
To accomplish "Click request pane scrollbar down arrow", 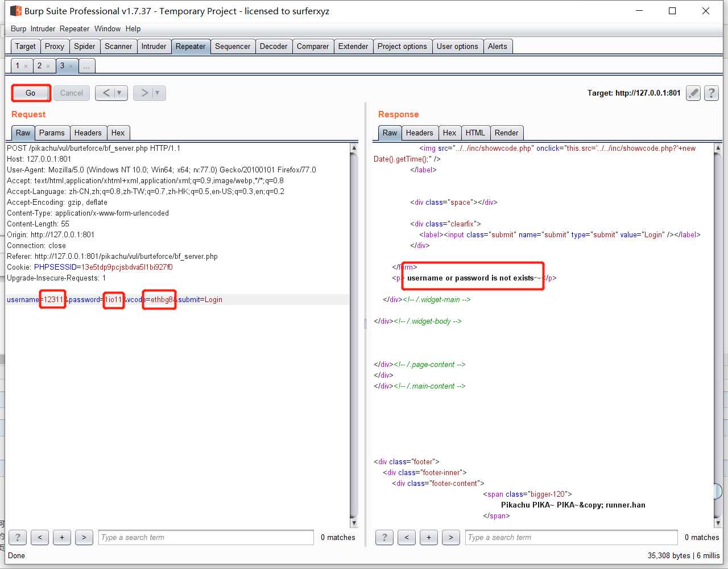I will pyautogui.click(x=354, y=523).
